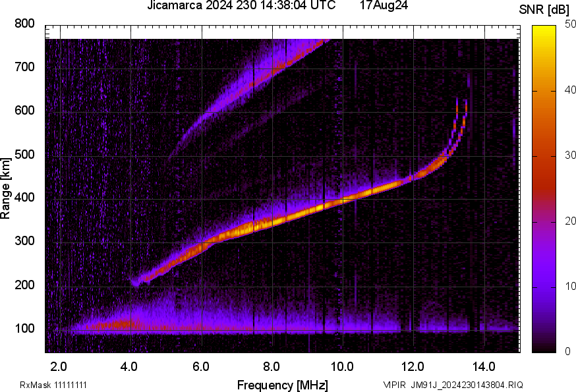Click the range tick label '500'
The width and height of the screenshot is (576, 392).
click(x=24, y=154)
